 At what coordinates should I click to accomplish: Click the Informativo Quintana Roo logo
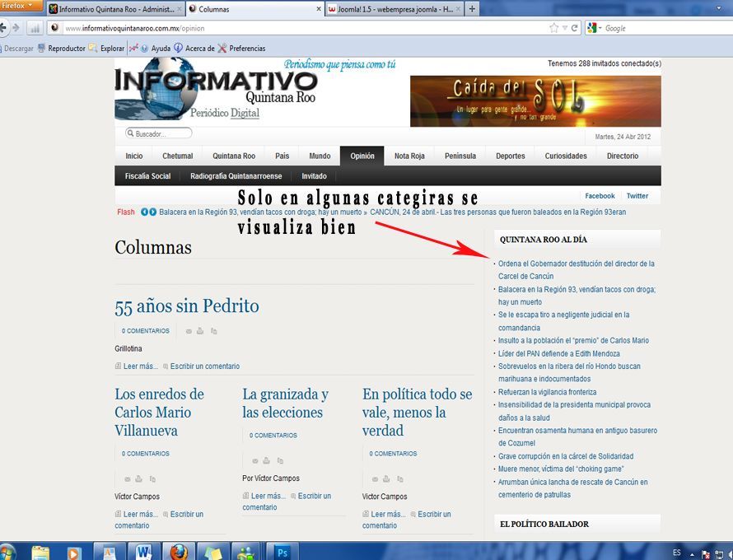[x=216, y=90]
